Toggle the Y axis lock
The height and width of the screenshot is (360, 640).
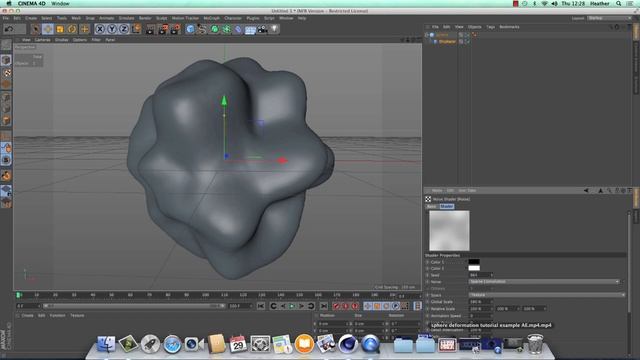[x=112, y=29]
